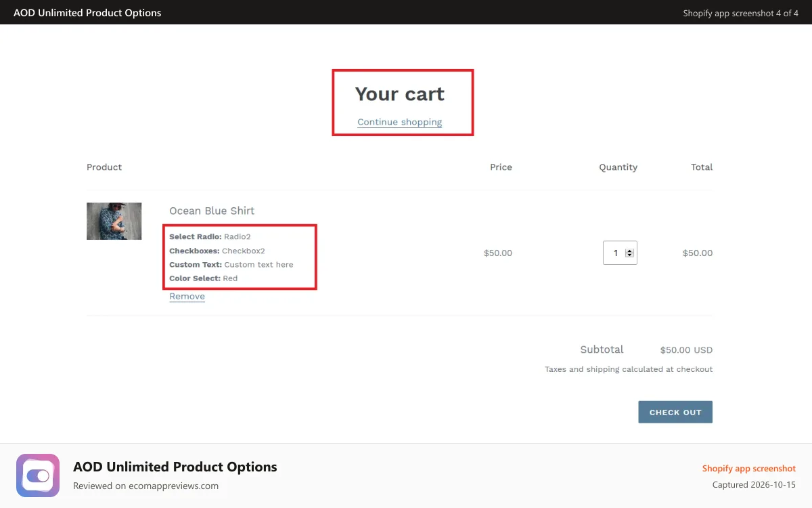Screen dimensions: 812x508
Task: Select the Your cart heading
Action: [x=399, y=93]
